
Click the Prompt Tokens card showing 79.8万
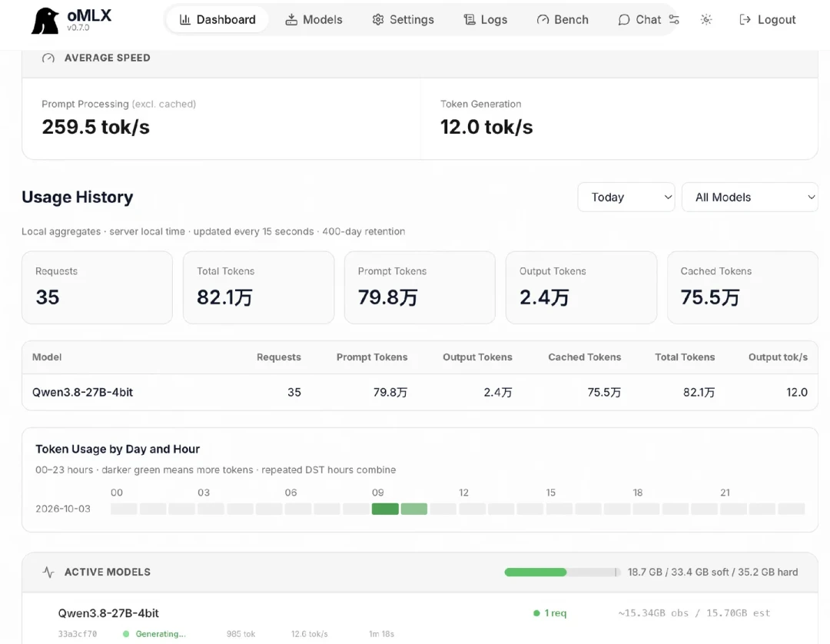pyautogui.click(x=420, y=287)
